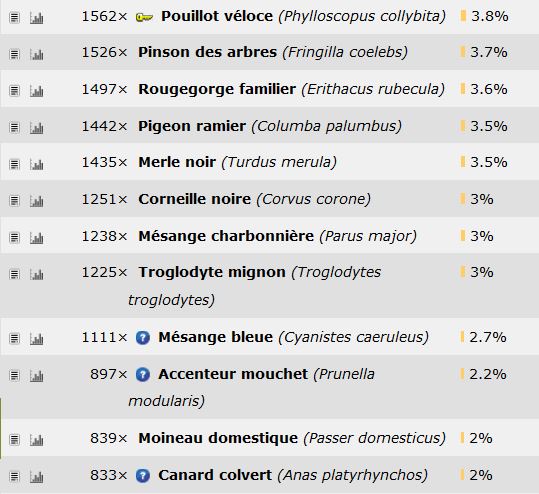Click question mark icon next to Accenteur mouchet
This screenshot has height=494, width=539.
point(143,374)
